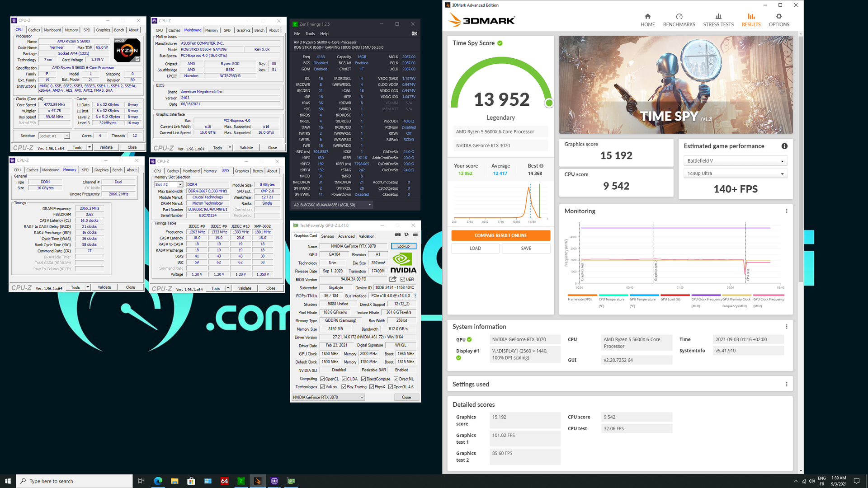
Task: Open 3DMark STRESS TESTS section
Action: [718, 20]
